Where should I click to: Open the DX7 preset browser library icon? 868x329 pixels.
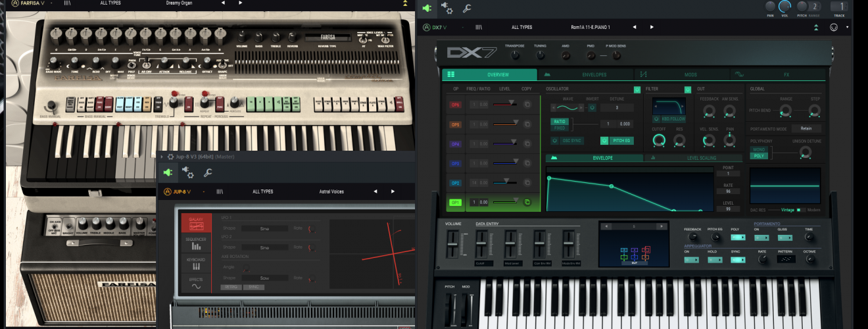479,27
